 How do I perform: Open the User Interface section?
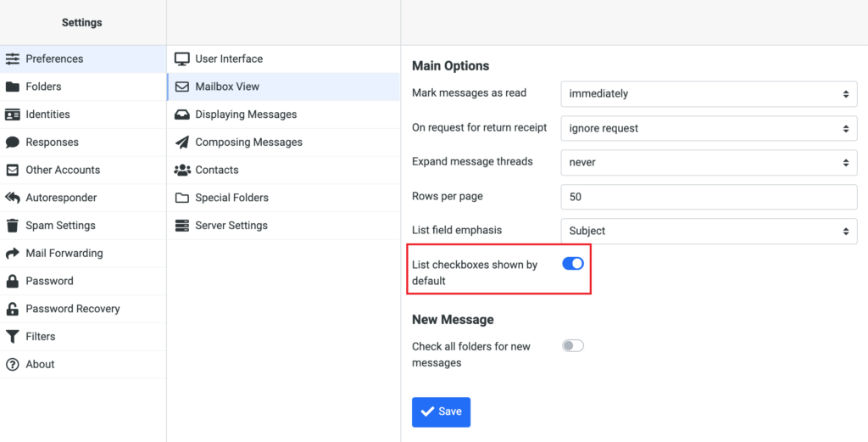(x=229, y=59)
